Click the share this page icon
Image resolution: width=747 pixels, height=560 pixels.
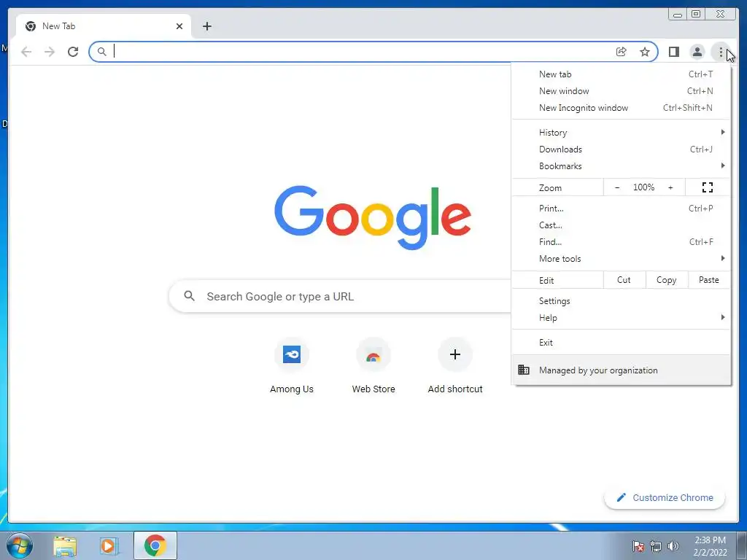point(622,52)
